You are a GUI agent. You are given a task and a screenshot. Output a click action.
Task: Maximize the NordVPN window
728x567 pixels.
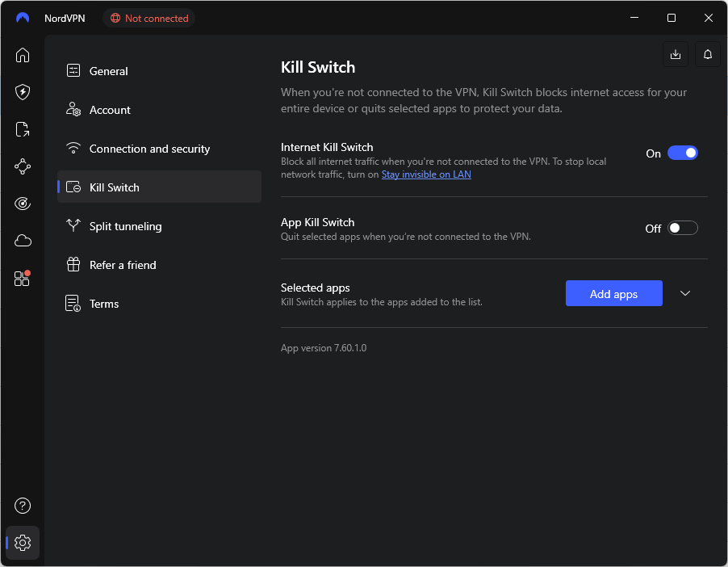[672, 18]
